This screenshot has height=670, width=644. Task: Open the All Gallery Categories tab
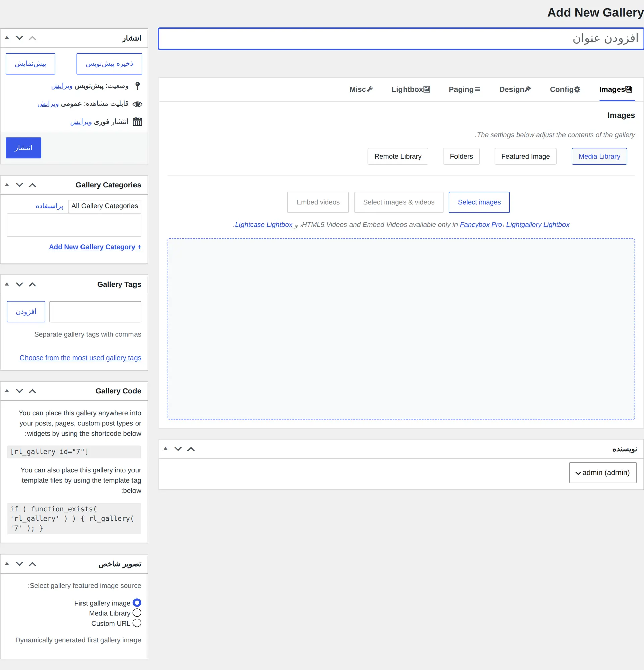(105, 206)
